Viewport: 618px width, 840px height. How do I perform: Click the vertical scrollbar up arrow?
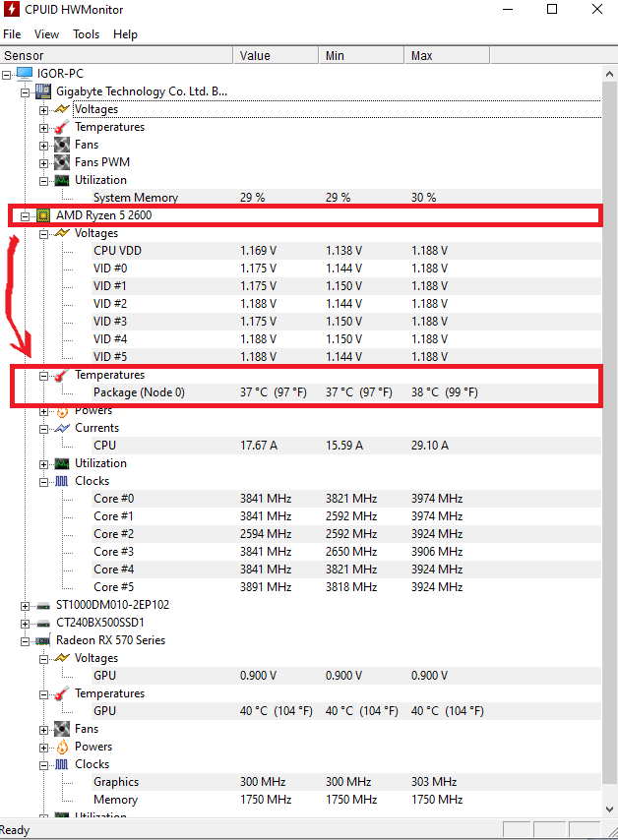pyautogui.click(x=609, y=74)
